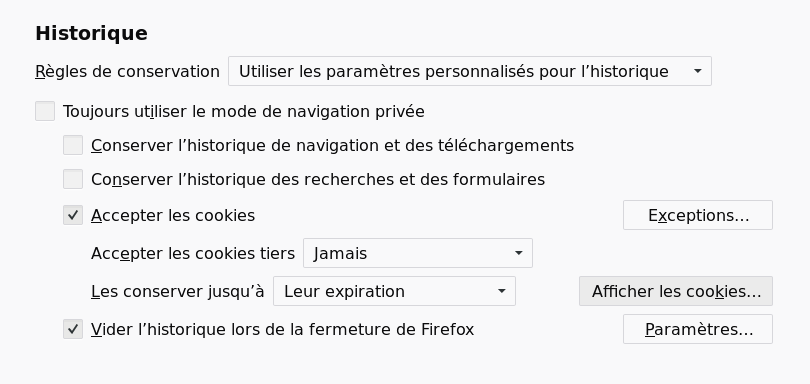This screenshot has height=384, width=810.
Task: Uncheck the Accepter les cookies checkbox
Action: [73, 215]
